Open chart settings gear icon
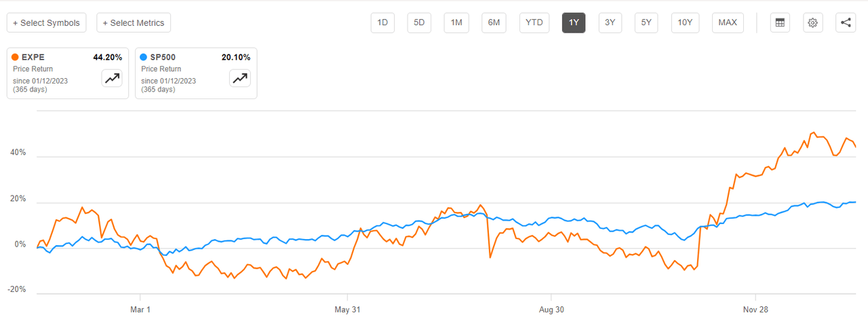Image resolution: width=868 pixels, height=328 pixels. coord(813,22)
